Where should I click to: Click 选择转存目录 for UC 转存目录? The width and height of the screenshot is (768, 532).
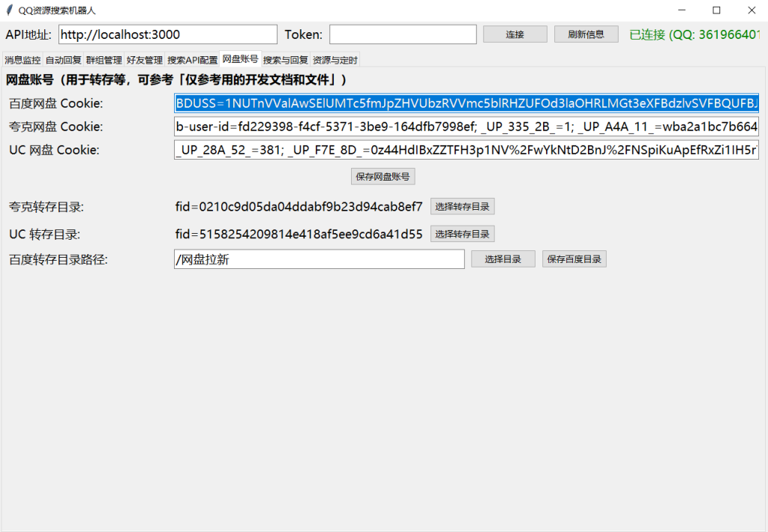click(462, 235)
